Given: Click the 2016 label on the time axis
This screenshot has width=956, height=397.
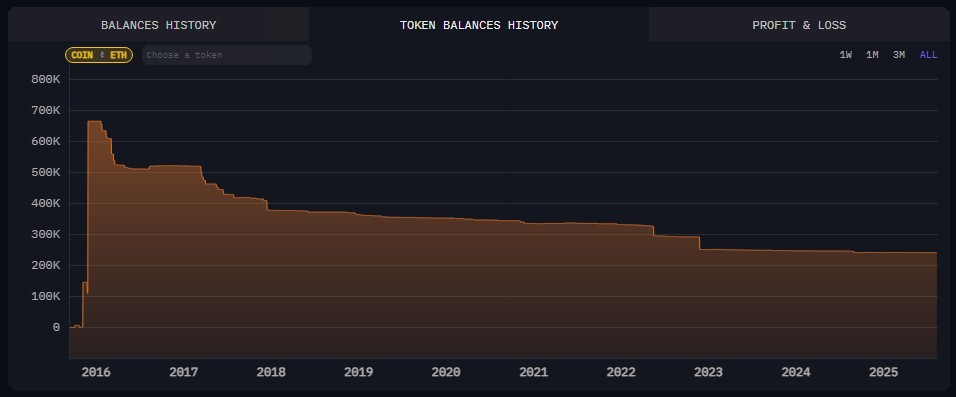Looking at the screenshot, I should pos(96,372).
